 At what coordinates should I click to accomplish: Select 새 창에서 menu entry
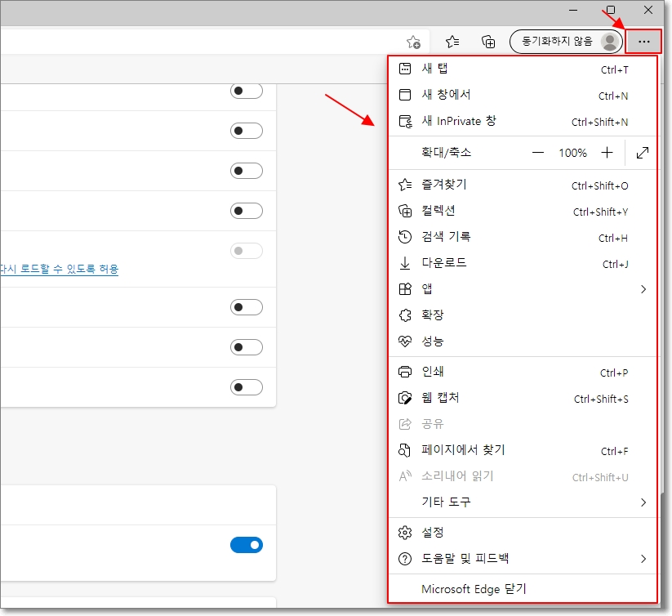(x=522, y=95)
